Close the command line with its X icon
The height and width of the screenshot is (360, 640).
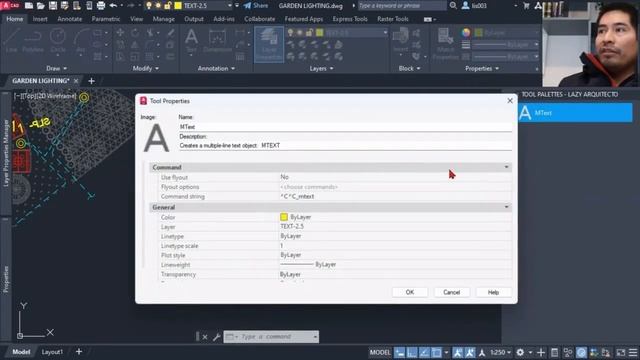coord(205,337)
